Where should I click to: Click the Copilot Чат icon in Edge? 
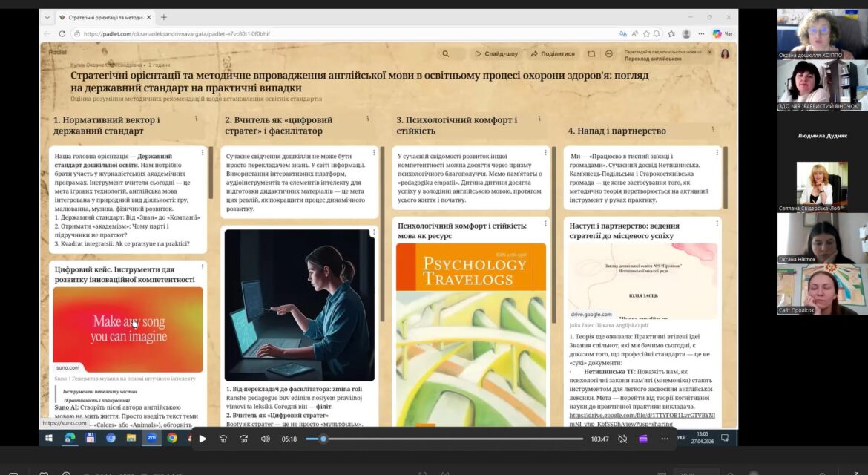[723, 34]
